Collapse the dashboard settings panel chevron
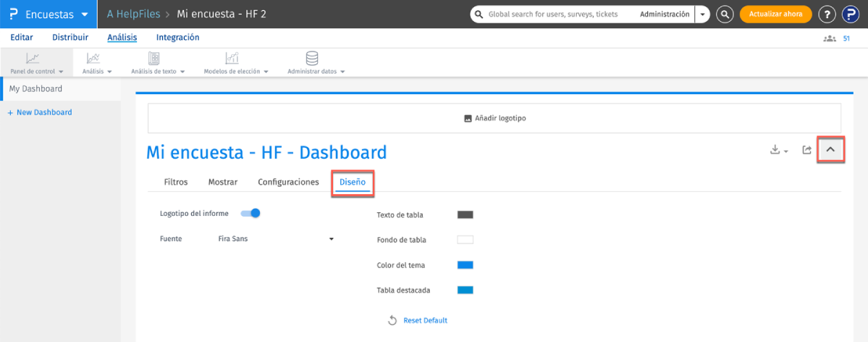This screenshot has width=868, height=342. [830, 149]
